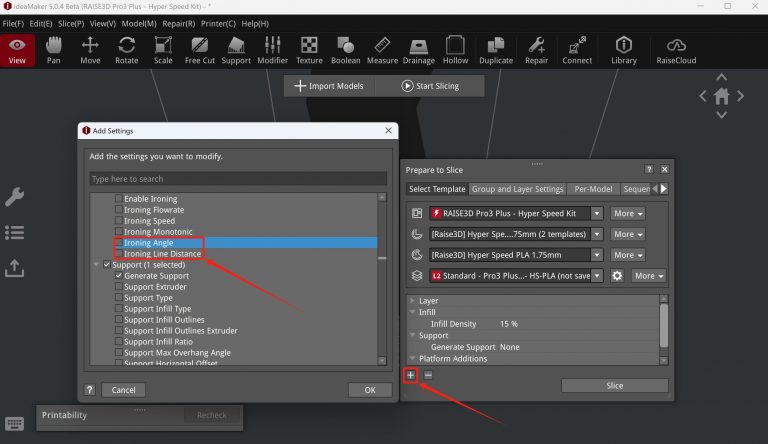The height and width of the screenshot is (444, 768).
Task: Check the Ironing Line Distance checkbox
Action: pyautogui.click(x=119, y=253)
